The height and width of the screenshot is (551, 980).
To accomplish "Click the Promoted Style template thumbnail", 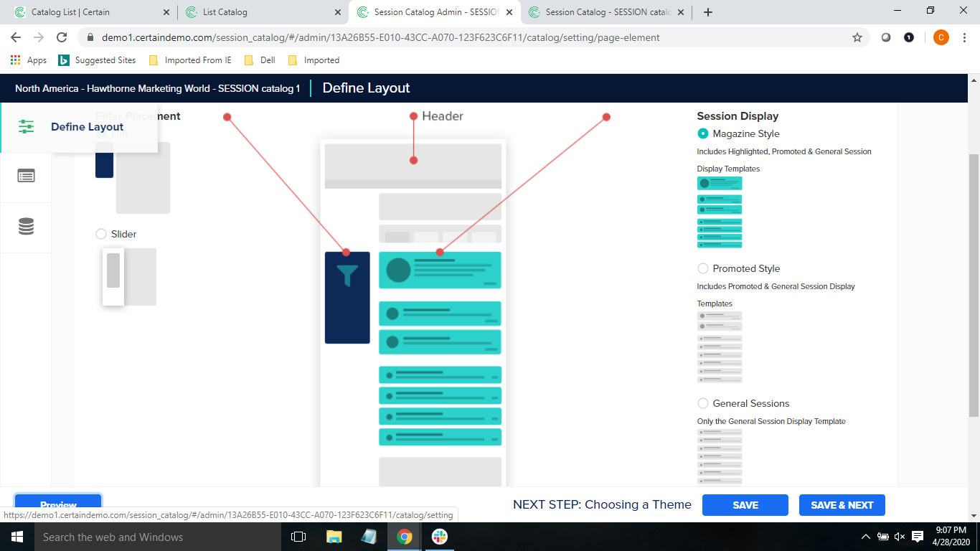I will [720, 347].
